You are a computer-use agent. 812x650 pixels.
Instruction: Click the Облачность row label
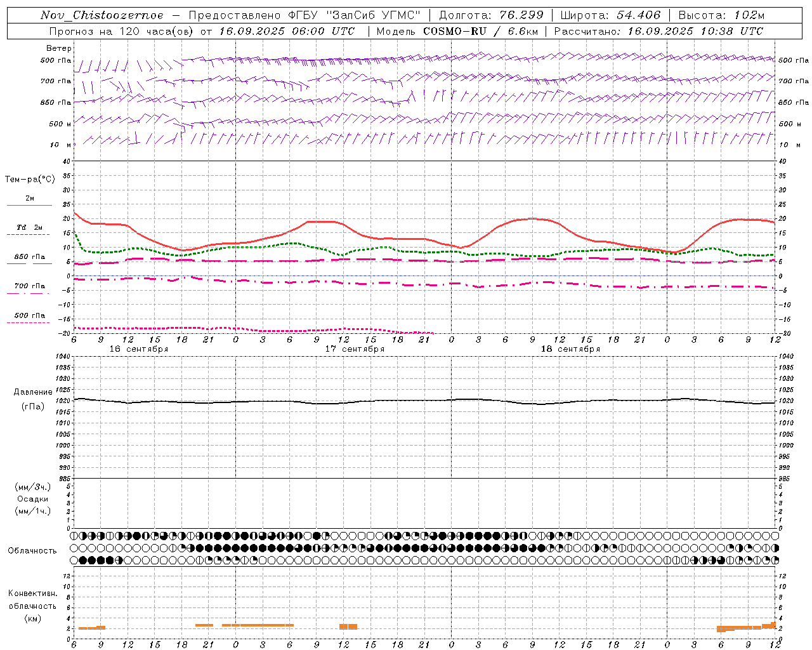[x=32, y=550]
